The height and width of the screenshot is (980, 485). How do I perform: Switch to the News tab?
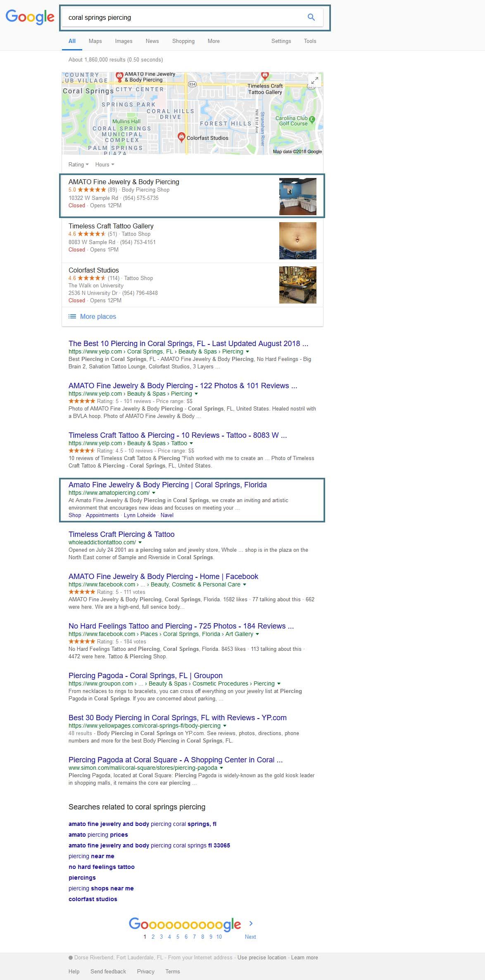point(152,41)
